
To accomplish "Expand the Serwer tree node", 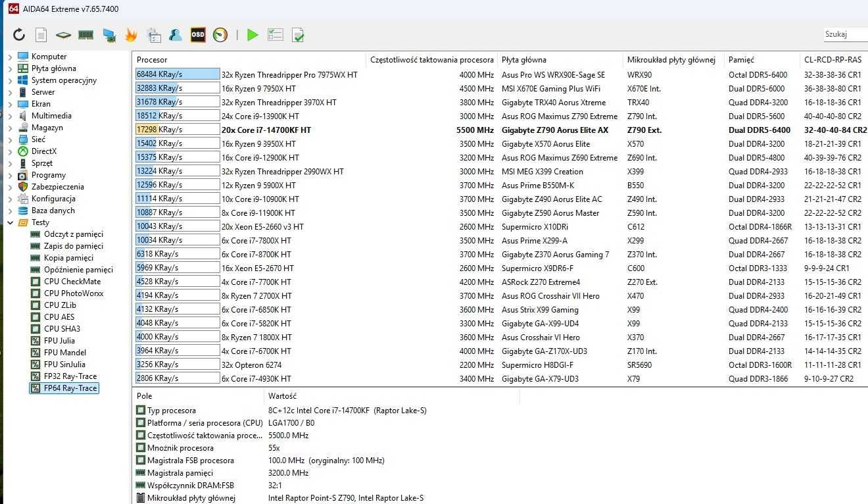I will pyautogui.click(x=10, y=92).
